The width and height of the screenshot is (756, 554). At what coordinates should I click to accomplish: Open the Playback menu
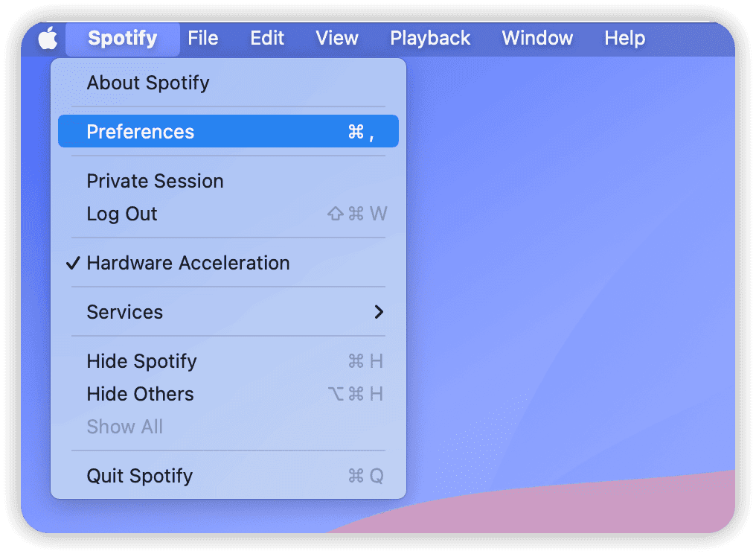430,38
